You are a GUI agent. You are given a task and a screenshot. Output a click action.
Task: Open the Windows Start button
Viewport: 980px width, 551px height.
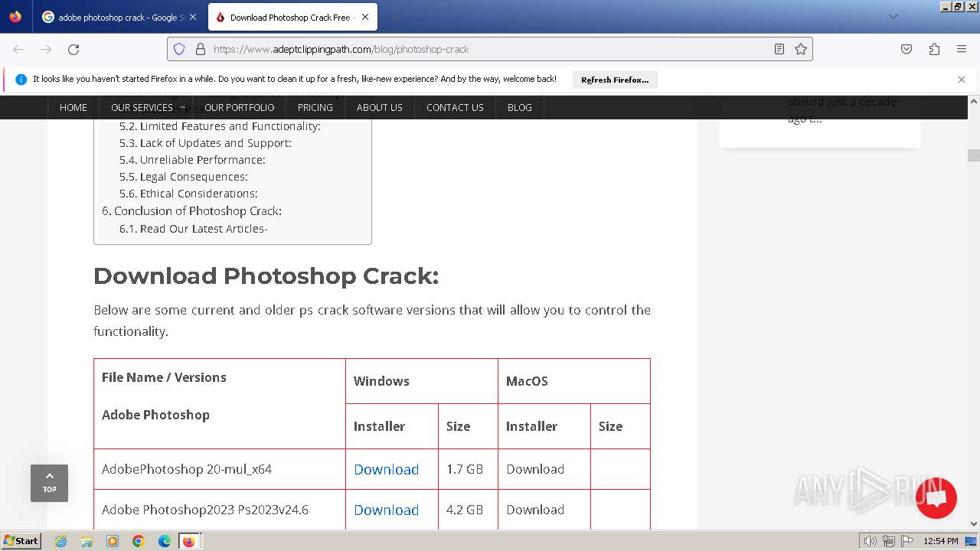click(21, 540)
